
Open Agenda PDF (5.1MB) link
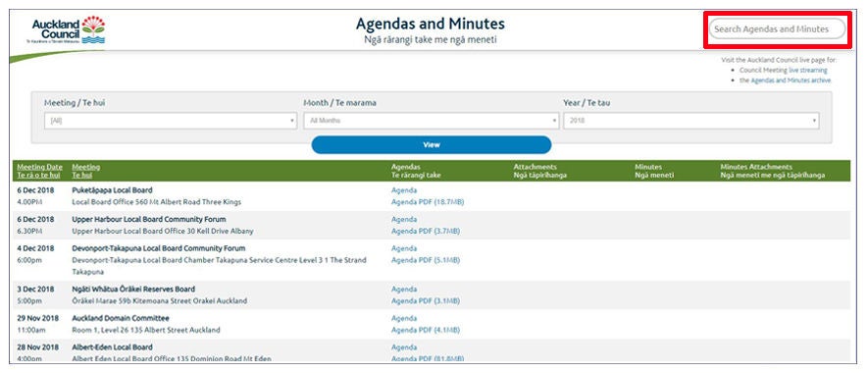pos(425,260)
